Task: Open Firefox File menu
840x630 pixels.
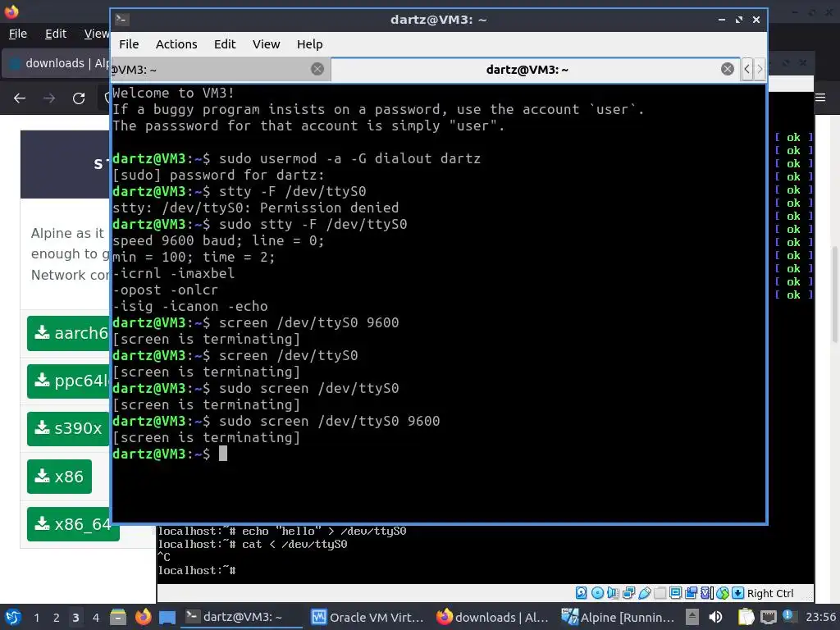Action: coord(18,34)
